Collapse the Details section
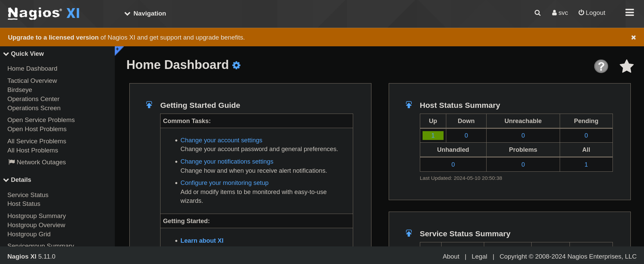 tap(17, 180)
